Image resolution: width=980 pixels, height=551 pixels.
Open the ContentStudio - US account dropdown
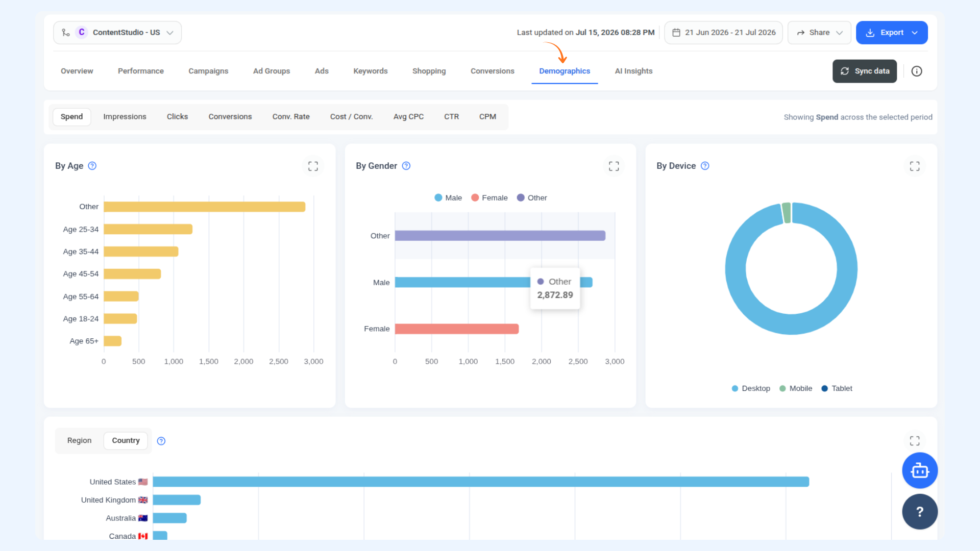point(117,33)
